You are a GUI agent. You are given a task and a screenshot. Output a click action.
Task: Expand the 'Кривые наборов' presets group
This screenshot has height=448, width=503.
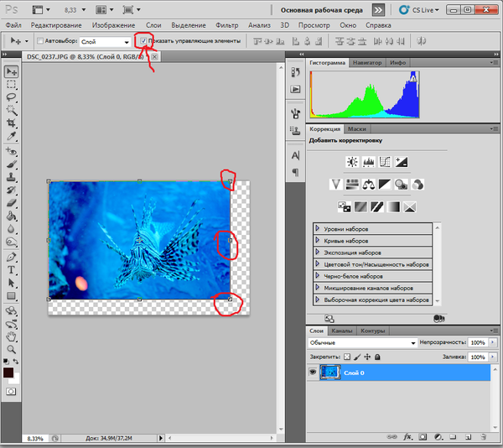[x=317, y=241]
